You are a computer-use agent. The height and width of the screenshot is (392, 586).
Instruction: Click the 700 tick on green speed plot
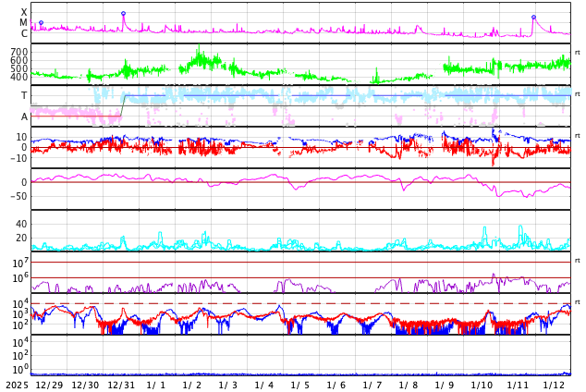click(x=18, y=52)
